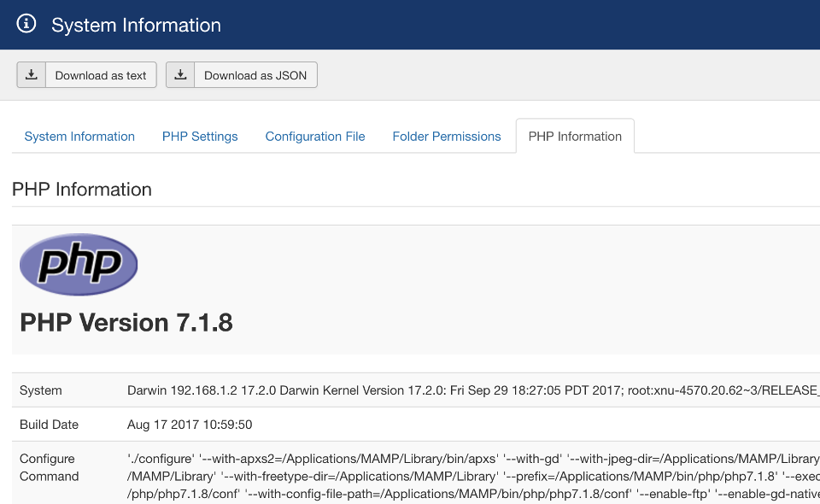Screen dimensions: 820x504
Task: Click the System row label
Action: tap(41, 390)
